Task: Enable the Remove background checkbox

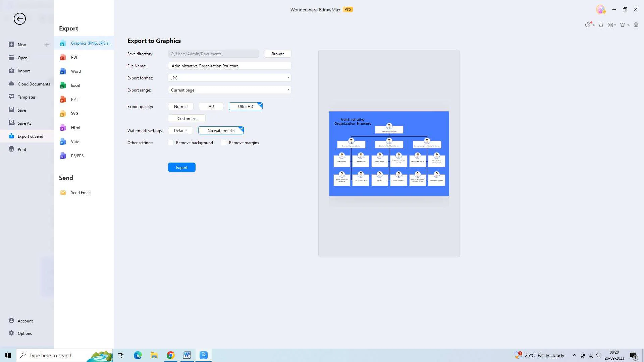Action: (x=171, y=143)
